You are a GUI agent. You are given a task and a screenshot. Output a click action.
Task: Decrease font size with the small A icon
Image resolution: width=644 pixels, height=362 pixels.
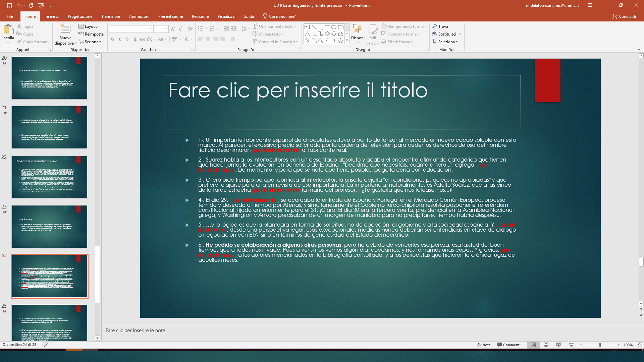[x=180, y=29]
